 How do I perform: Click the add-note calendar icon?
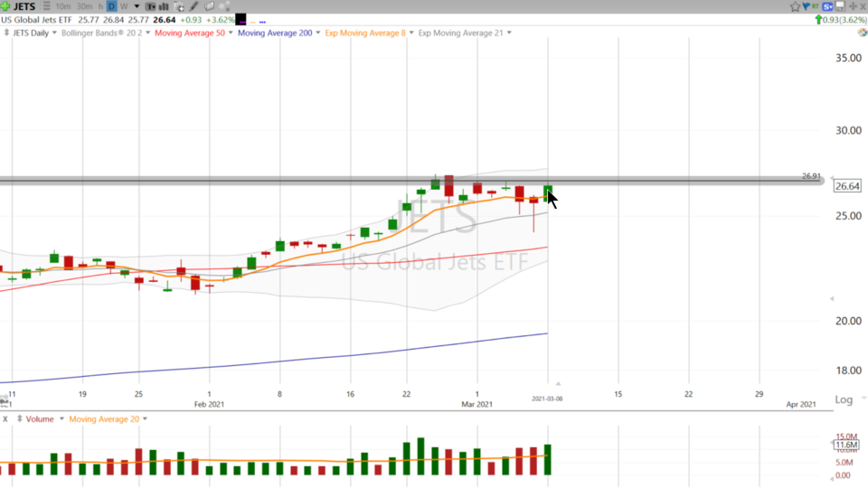(179, 6)
